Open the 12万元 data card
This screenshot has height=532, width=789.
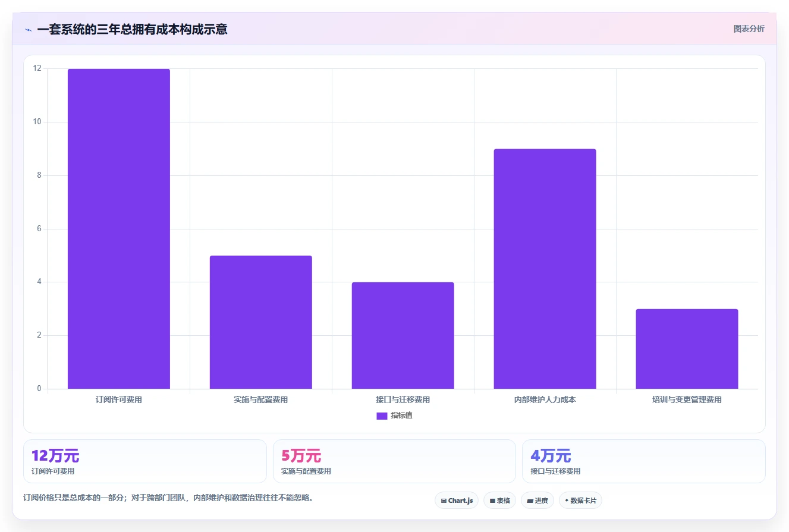click(x=145, y=461)
